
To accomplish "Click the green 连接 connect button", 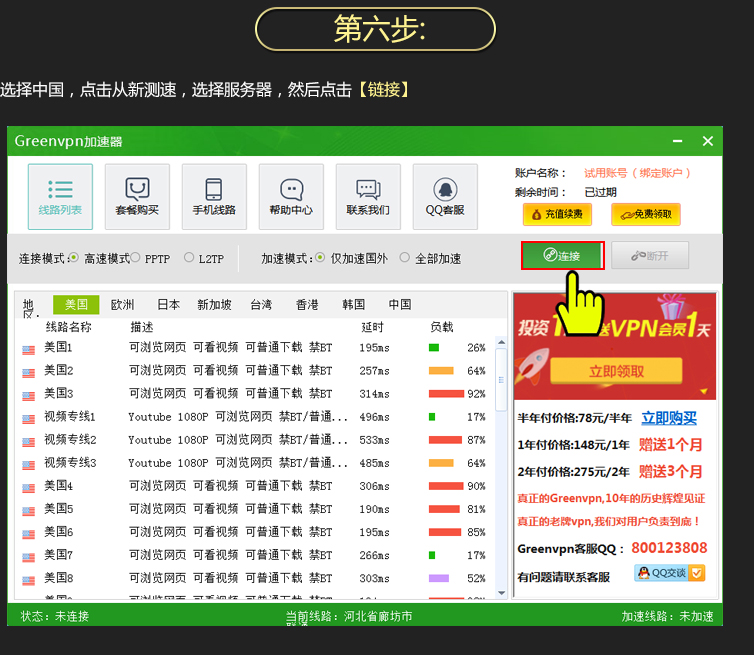I will click(x=561, y=256).
